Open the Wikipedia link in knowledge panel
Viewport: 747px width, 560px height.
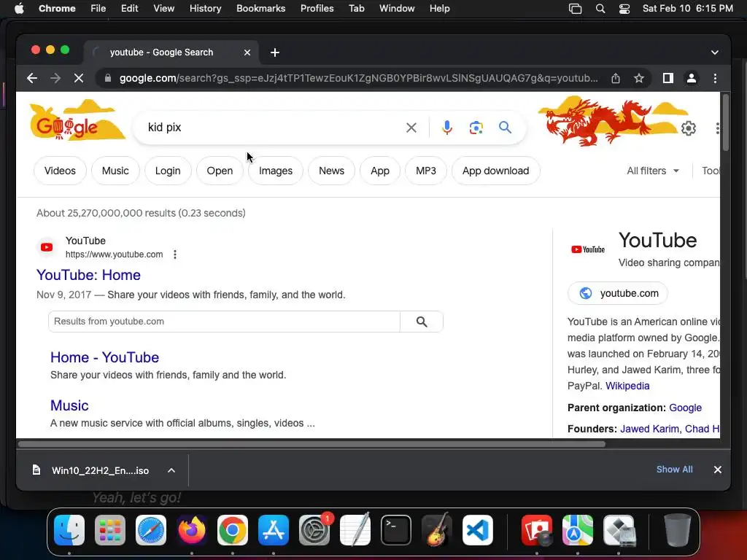(627, 386)
